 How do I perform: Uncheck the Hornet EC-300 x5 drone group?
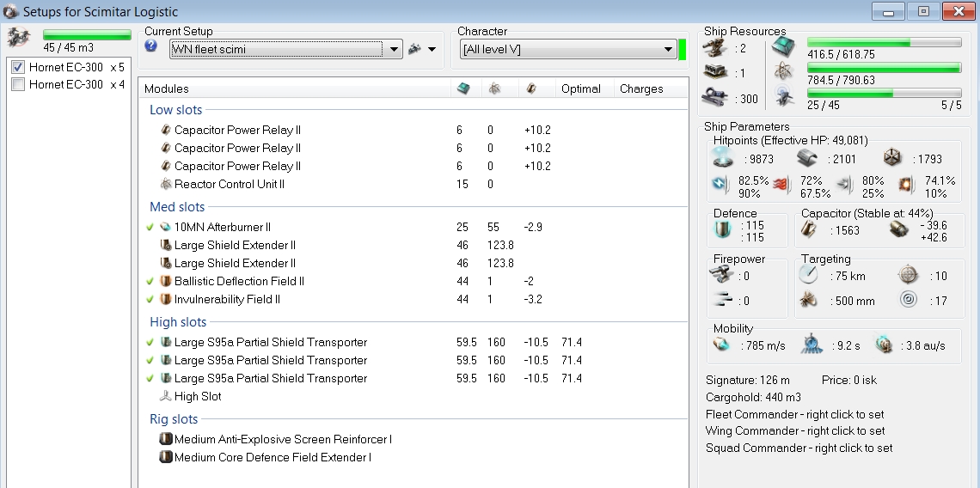(x=18, y=67)
